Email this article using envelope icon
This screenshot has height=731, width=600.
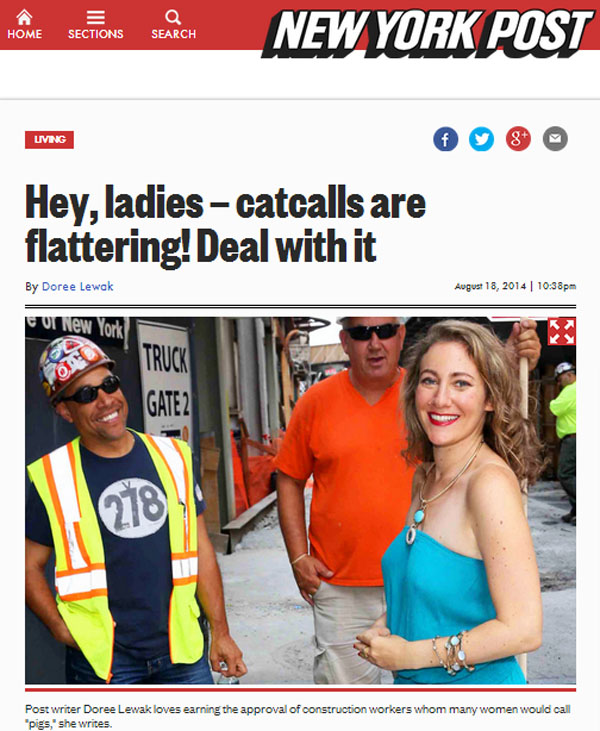[555, 139]
